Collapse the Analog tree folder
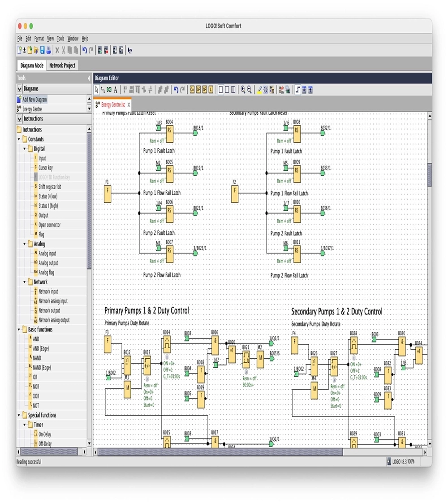 (x=25, y=244)
